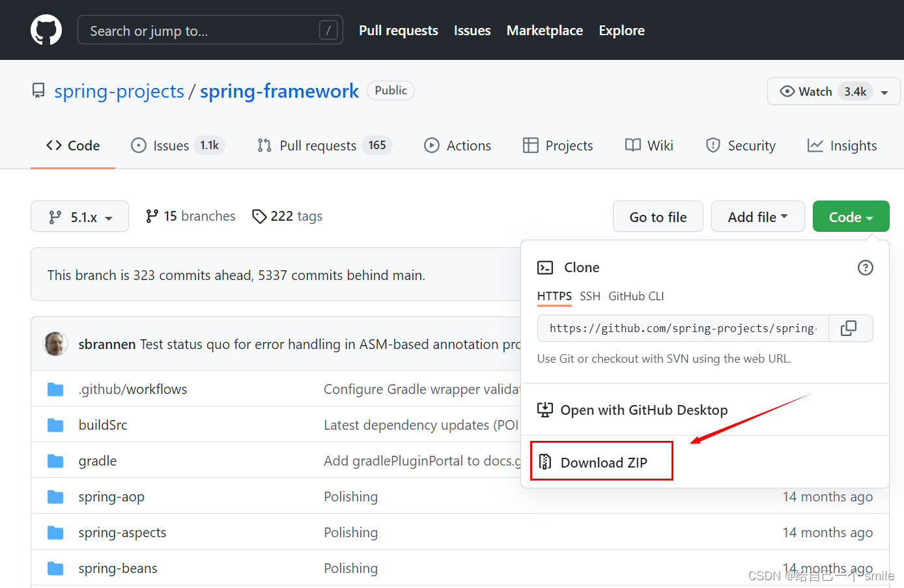Click the Go to file button

[658, 216]
